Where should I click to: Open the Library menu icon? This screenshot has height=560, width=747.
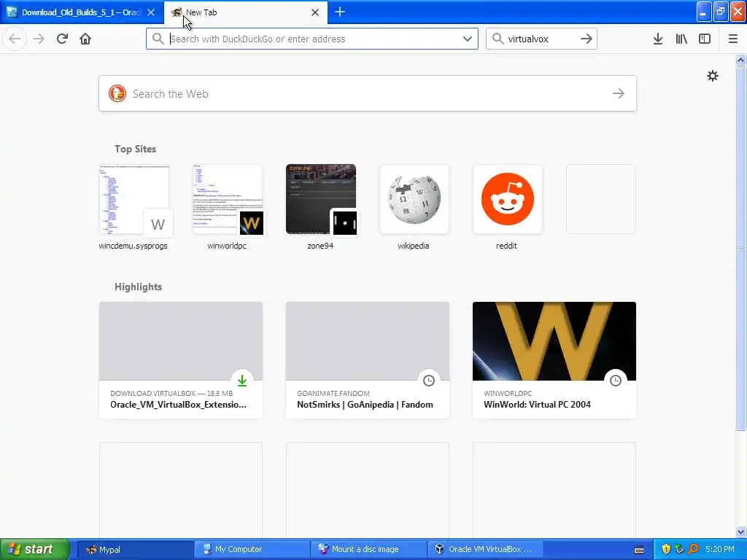681,39
